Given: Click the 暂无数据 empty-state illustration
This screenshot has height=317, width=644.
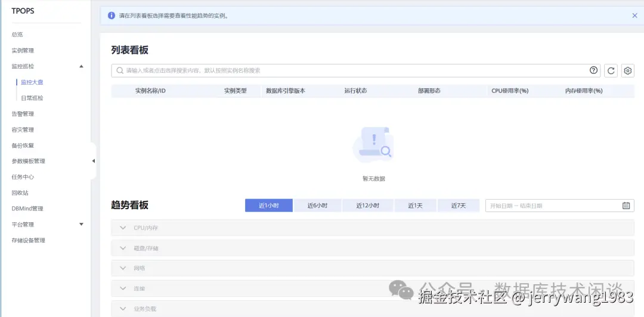Looking at the screenshot, I should 373,145.
